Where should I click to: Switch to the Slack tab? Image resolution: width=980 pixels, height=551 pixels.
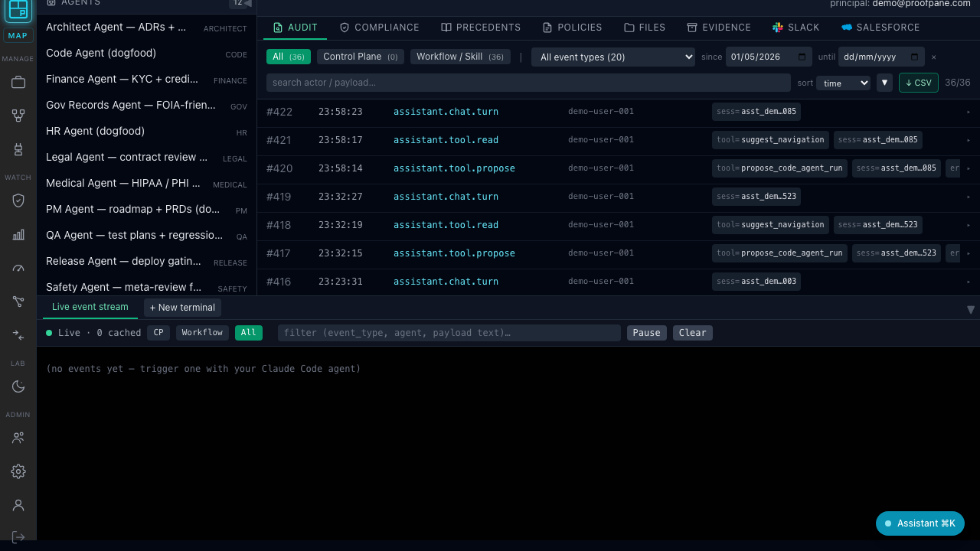point(796,28)
